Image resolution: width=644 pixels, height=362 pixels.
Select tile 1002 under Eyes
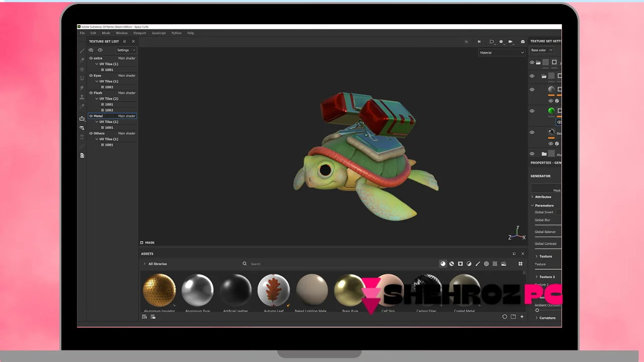point(107,87)
